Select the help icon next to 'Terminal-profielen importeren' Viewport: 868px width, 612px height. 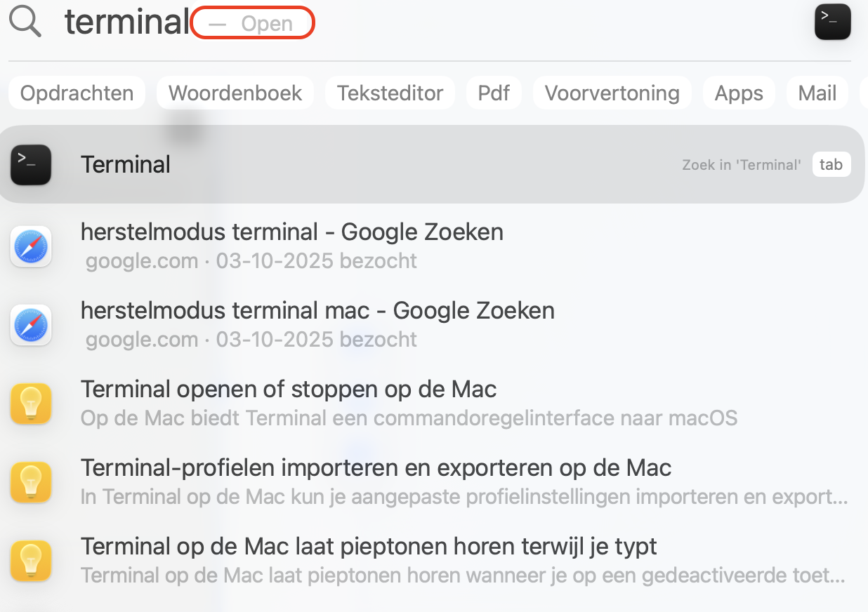tap(31, 482)
